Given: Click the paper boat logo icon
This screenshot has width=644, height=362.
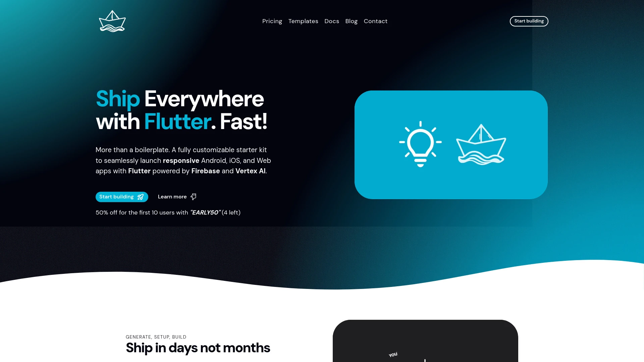Looking at the screenshot, I should click(112, 21).
